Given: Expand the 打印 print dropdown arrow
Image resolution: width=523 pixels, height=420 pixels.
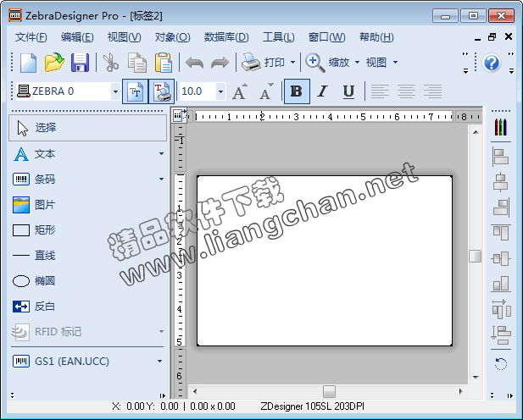Looking at the screenshot, I should (292, 63).
